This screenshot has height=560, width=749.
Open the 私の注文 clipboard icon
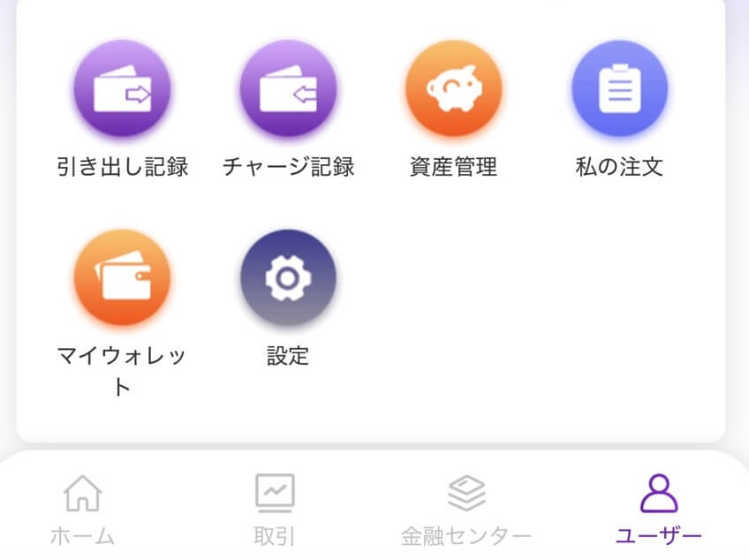pos(619,88)
